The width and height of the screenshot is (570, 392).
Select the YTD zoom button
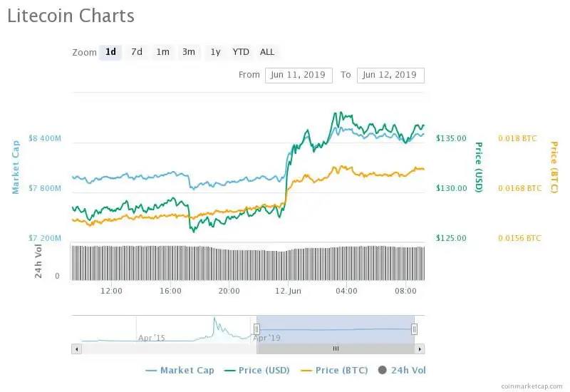(x=241, y=52)
